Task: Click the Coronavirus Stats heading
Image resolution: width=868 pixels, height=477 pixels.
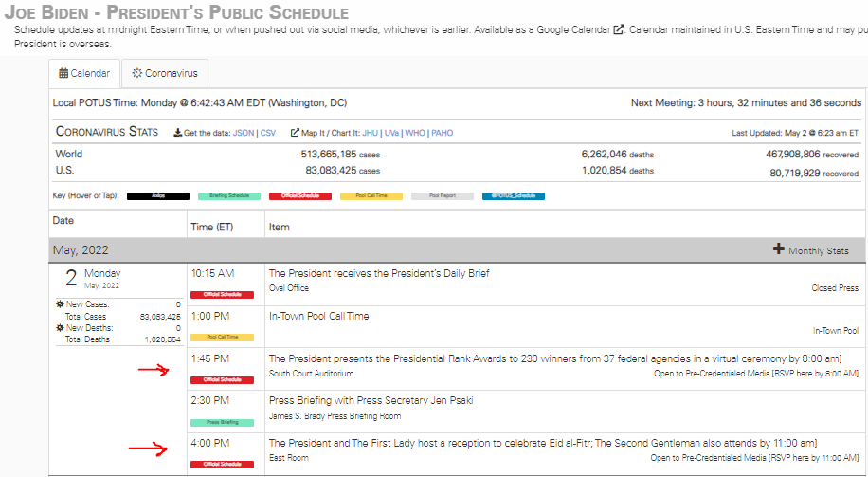Action: click(107, 131)
